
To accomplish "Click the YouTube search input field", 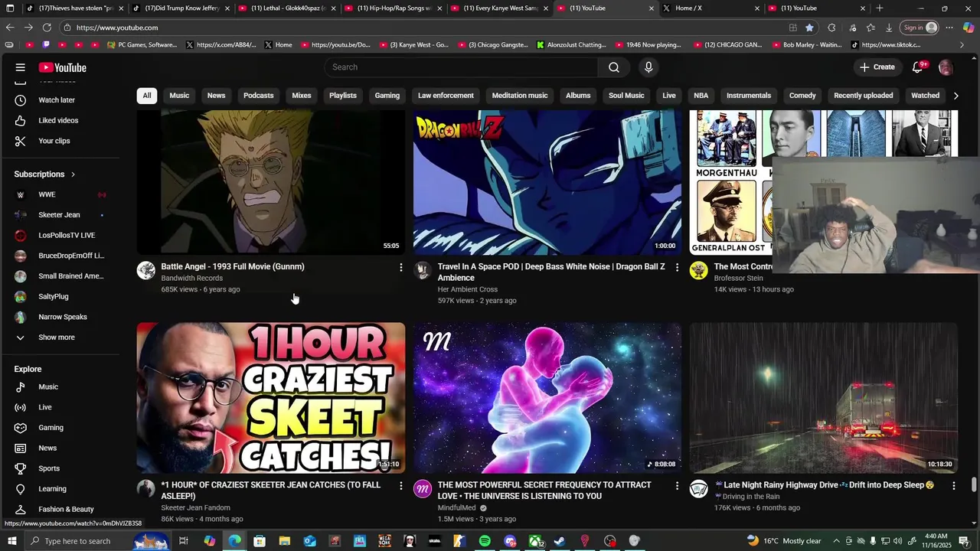I will pyautogui.click(x=462, y=67).
